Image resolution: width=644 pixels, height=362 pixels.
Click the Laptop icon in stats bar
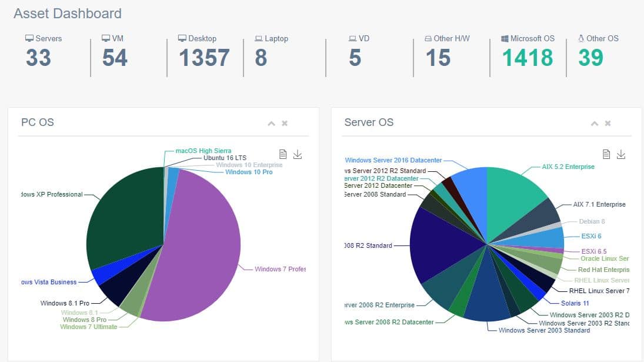[258, 39]
